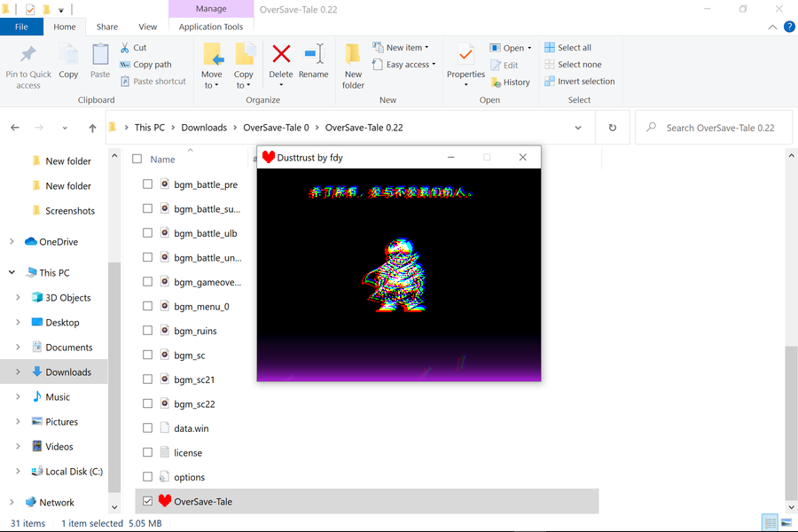This screenshot has height=532, width=798.
Task: Open Music folder in navigation pane
Action: (x=58, y=397)
